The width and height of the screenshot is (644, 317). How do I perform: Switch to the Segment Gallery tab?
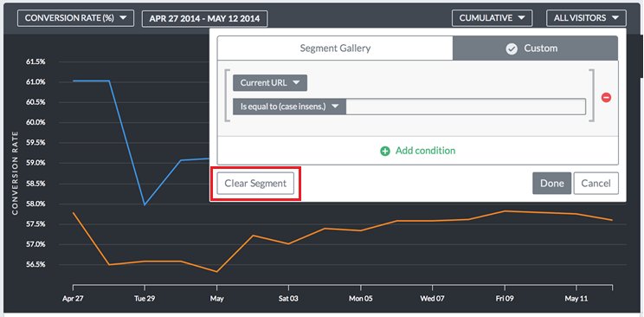[335, 49]
